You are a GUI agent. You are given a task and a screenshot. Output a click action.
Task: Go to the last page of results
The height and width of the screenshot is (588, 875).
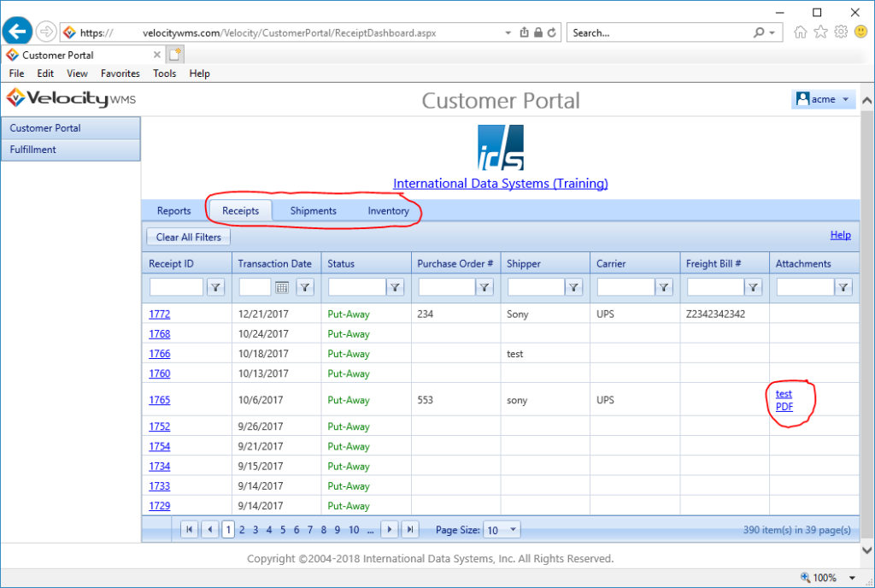point(410,530)
